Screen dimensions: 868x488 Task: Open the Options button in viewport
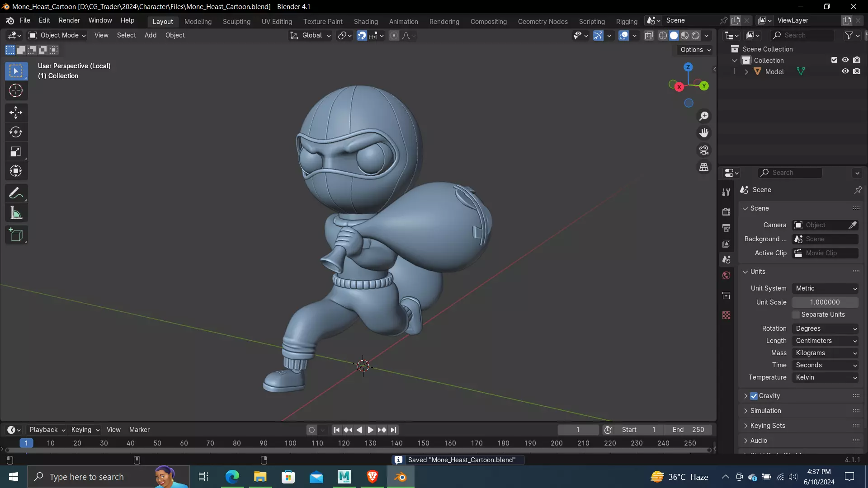pos(695,50)
